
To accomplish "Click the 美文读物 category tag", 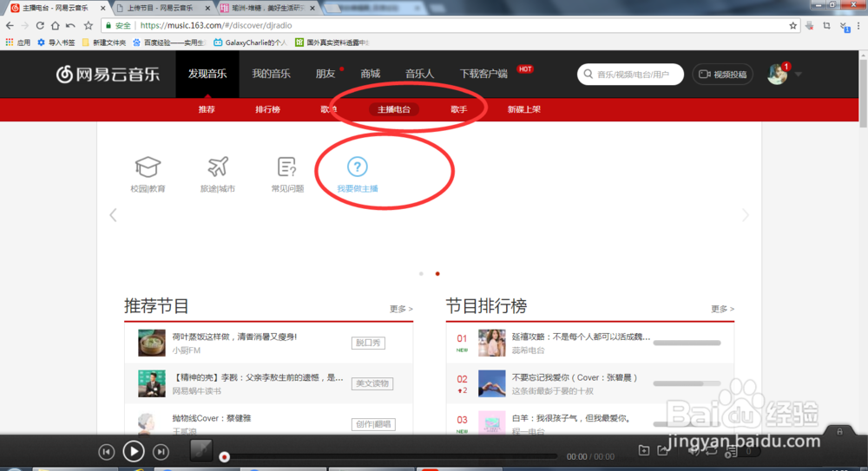I will [372, 383].
